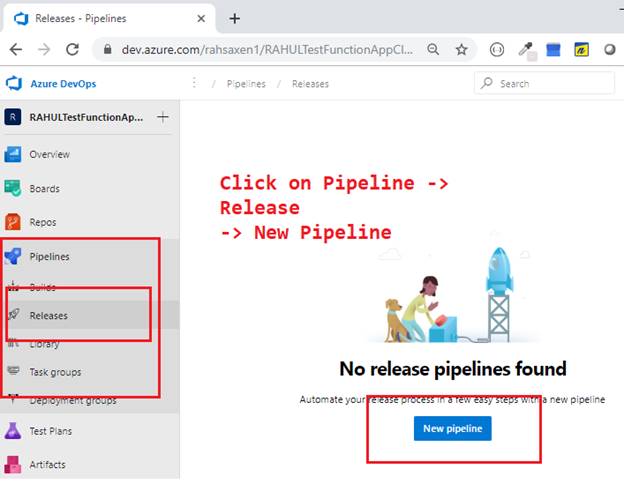The width and height of the screenshot is (624, 484).
Task: Click the search magnifier icon in DevOps header
Action: click(x=486, y=83)
